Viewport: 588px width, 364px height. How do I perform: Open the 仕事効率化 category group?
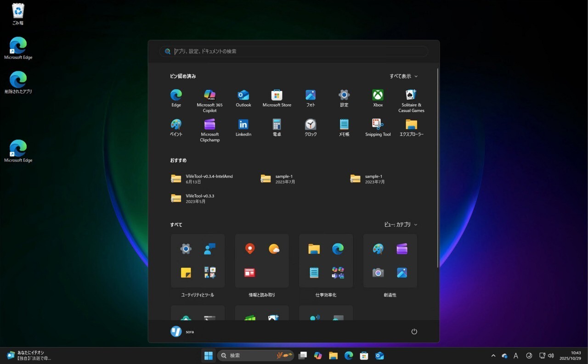[326, 261]
